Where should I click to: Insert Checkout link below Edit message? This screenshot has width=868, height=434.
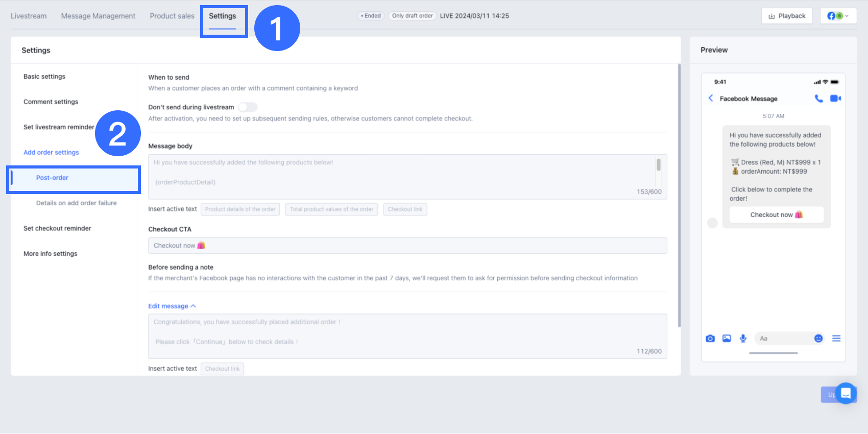222,369
